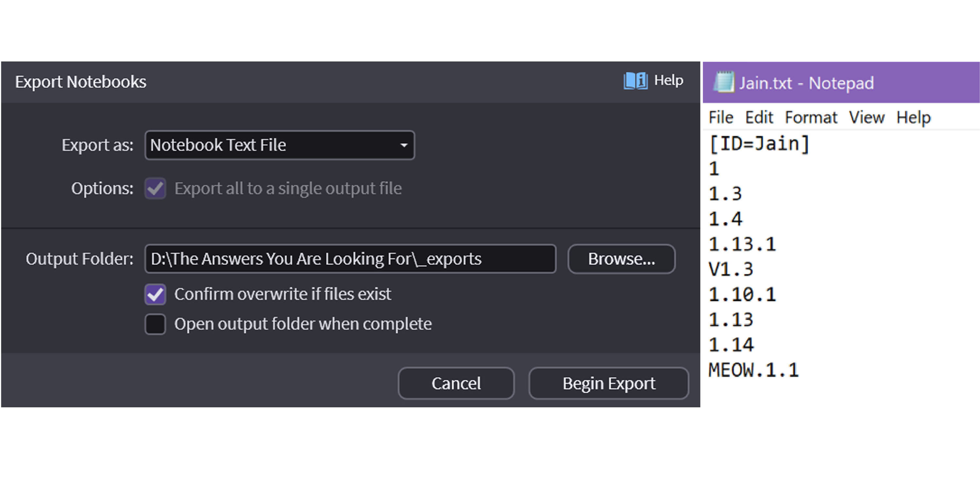The height and width of the screenshot is (490, 980).
Task: Open Notepad's File menu
Action: pos(720,118)
